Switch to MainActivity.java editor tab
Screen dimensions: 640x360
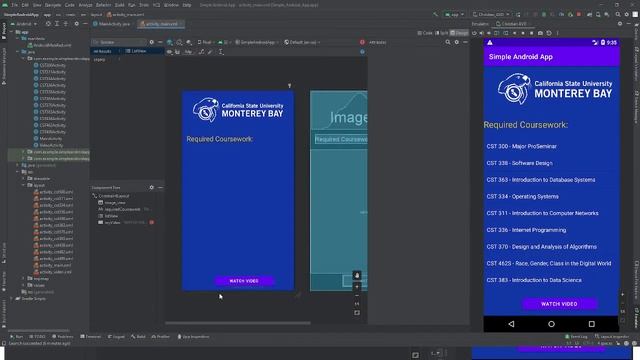(x=111, y=24)
